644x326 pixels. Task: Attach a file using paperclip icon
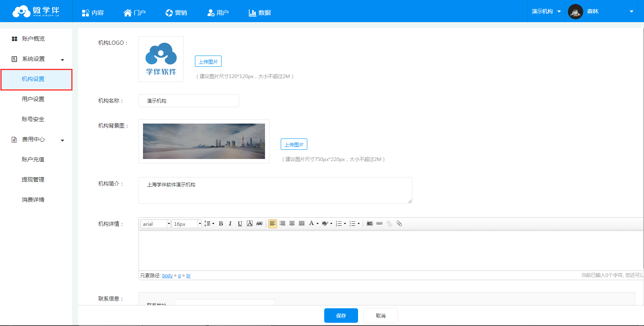tap(399, 223)
